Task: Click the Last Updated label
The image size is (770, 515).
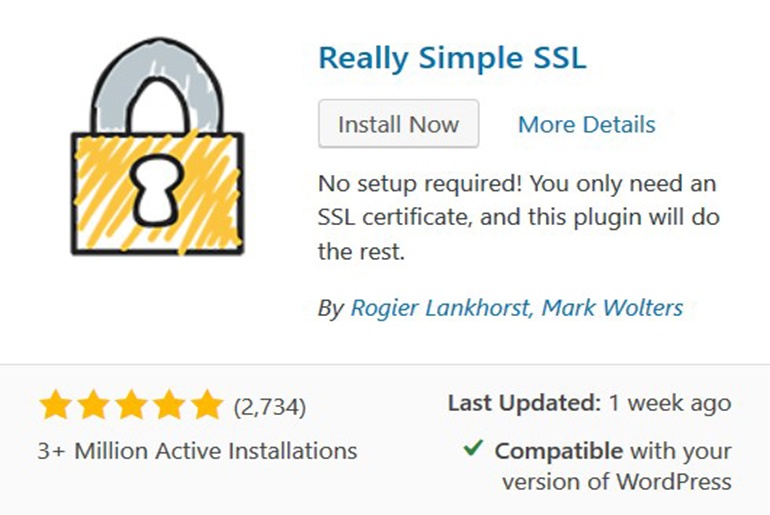Action: pyautogui.click(x=524, y=403)
